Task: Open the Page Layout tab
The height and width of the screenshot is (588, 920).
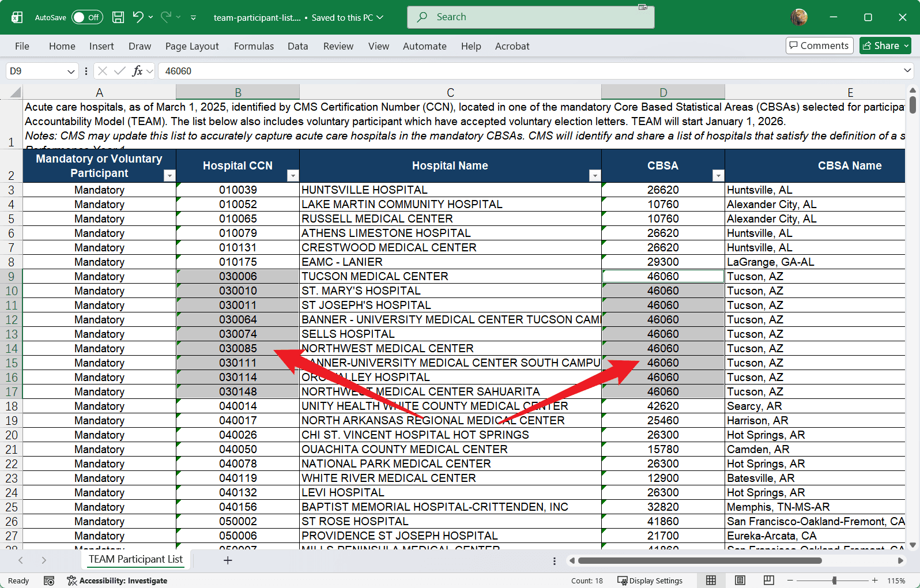Action: [192, 46]
